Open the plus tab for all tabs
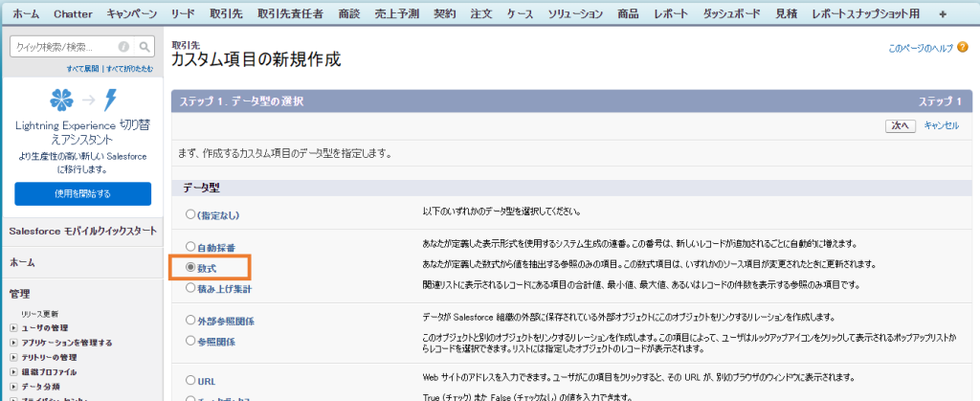 point(943,13)
